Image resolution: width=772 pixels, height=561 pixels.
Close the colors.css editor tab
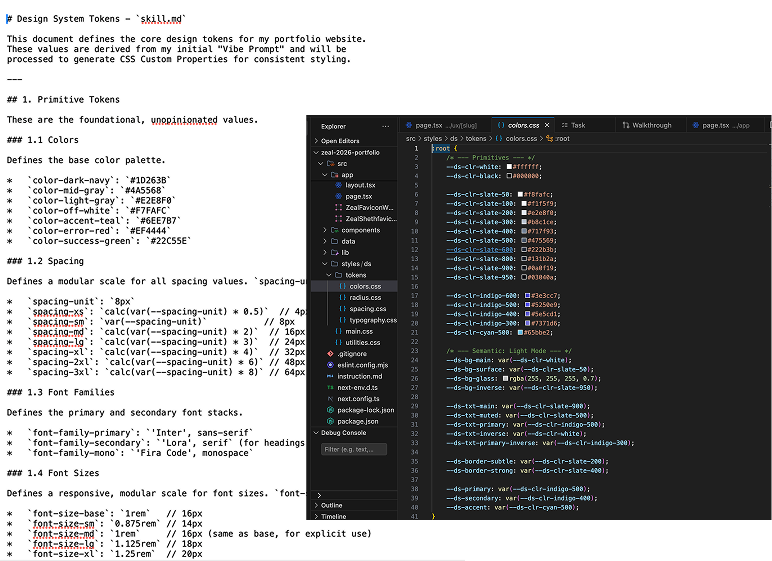pyautogui.click(x=547, y=125)
